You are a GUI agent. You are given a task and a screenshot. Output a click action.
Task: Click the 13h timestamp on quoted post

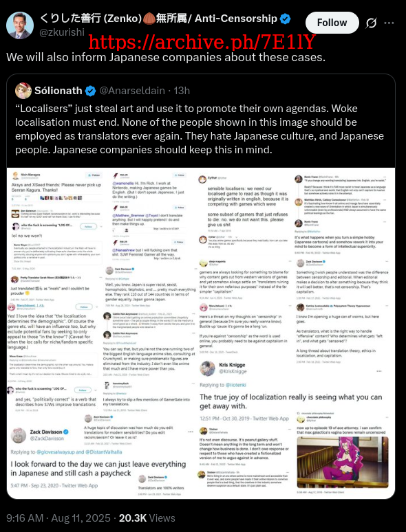point(182,91)
